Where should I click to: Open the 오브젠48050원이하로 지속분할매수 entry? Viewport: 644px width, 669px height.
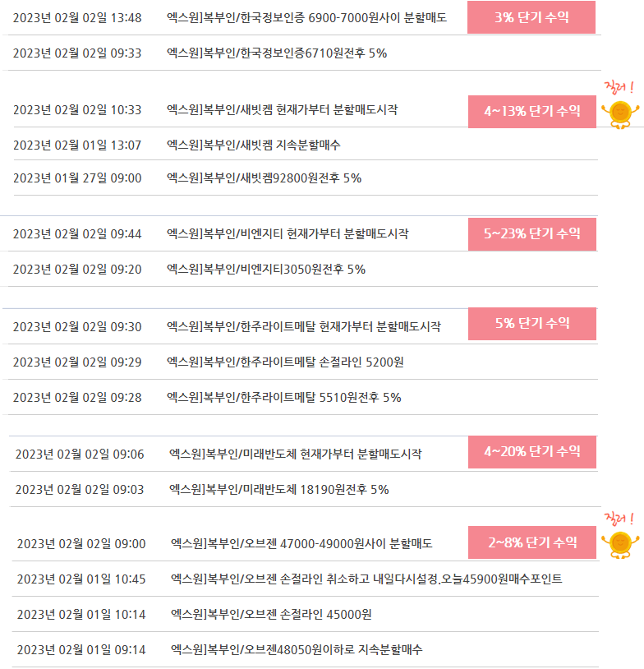297,650
